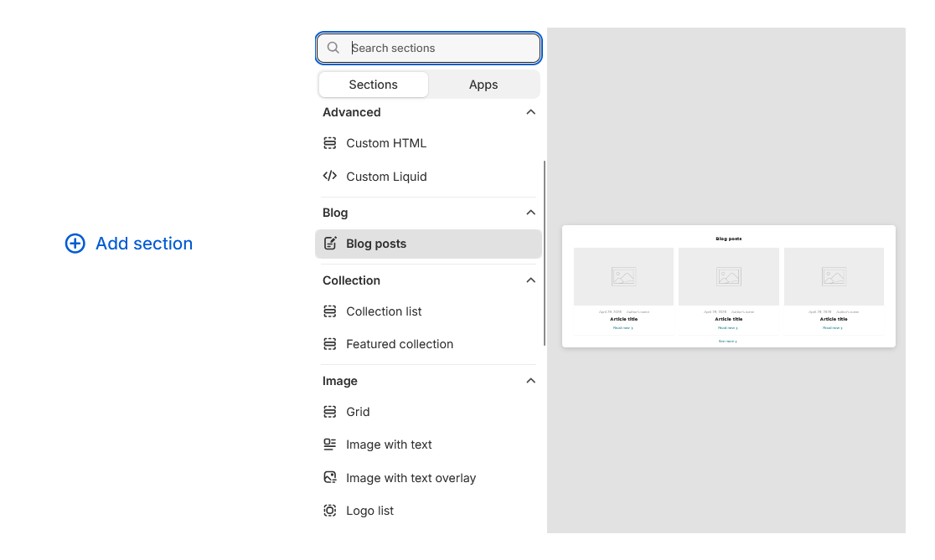This screenshot has height=560, width=935.
Task: Click the Custom HTML section icon
Action: (x=330, y=143)
